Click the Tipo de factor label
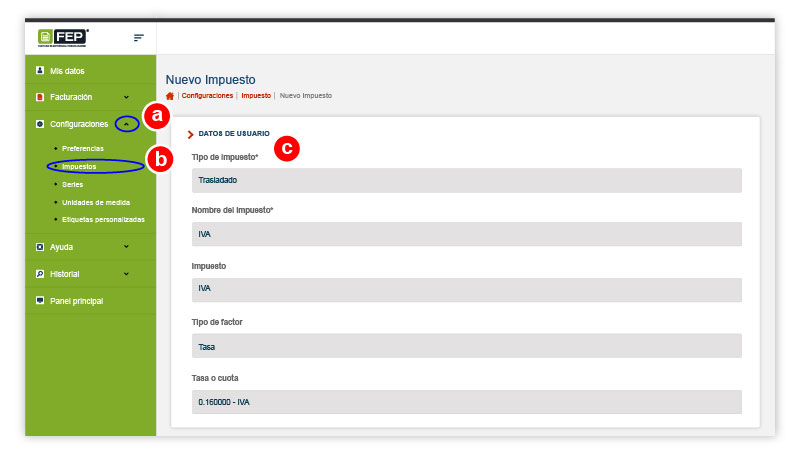Viewport: 800px width, 450px height. (x=217, y=322)
